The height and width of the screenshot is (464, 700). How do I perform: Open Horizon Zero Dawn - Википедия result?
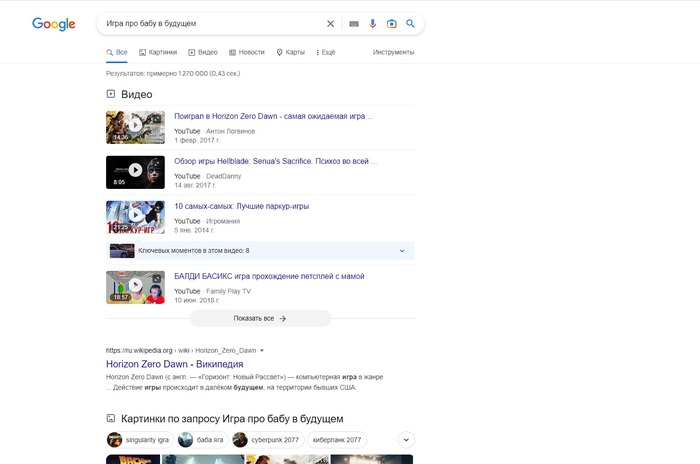coord(175,364)
